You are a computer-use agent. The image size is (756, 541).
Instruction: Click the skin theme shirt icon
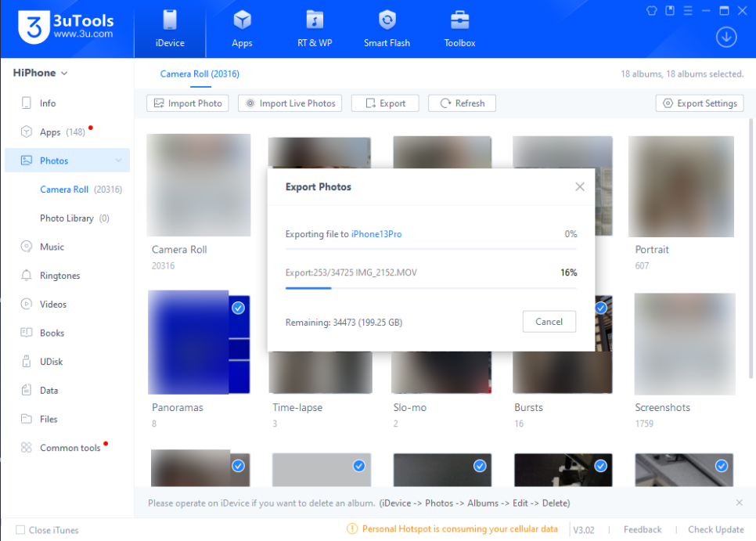[x=652, y=11]
